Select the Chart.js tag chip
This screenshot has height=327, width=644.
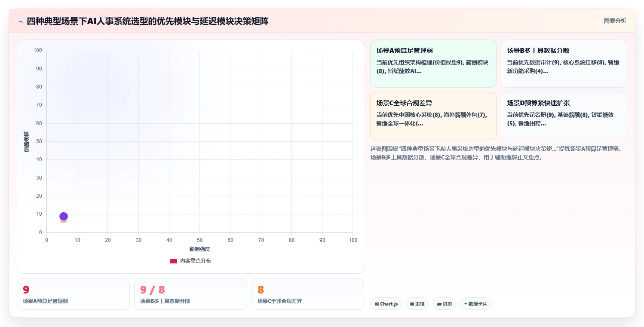(386, 304)
